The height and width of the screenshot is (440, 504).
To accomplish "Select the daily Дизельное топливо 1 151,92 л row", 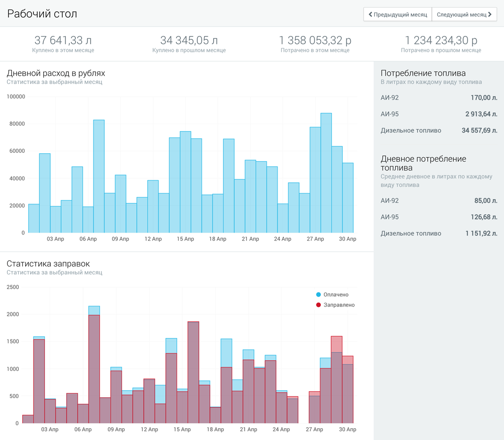I will (439, 234).
